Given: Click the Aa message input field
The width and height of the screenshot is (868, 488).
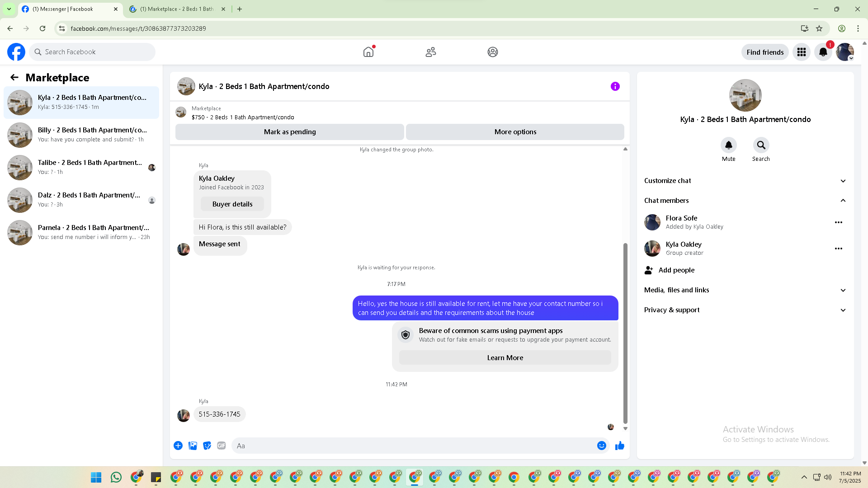Looking at the screenshot, I should pyautogui.click(x=414, y=446).
